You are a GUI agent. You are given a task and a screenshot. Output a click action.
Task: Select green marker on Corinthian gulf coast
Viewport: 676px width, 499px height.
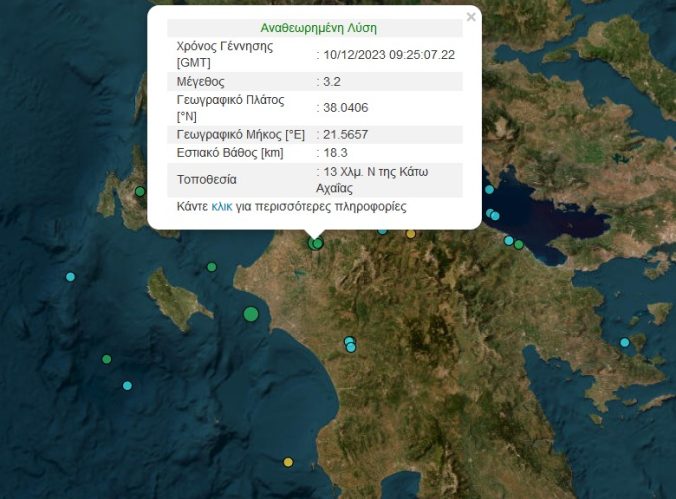coord(518,244)
